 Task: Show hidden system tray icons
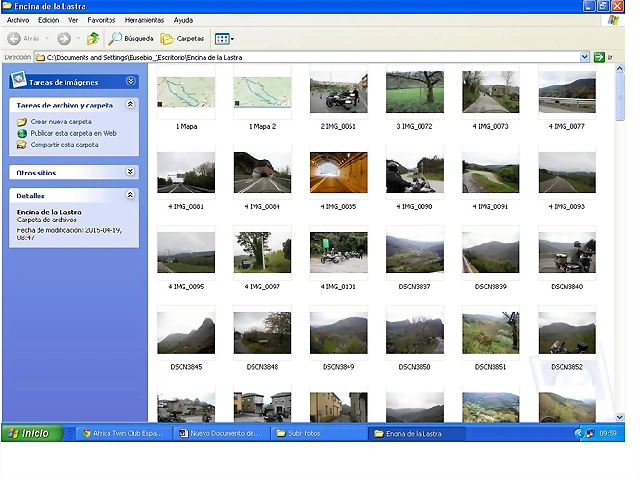[578, 433]
